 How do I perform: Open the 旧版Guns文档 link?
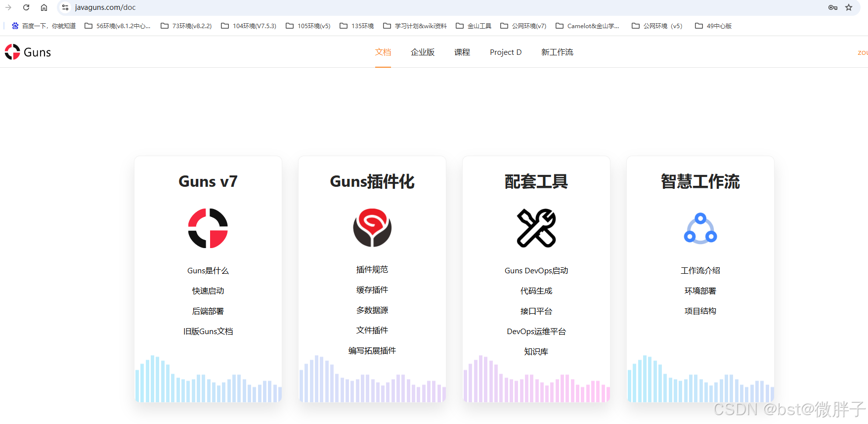click(208, 332)
